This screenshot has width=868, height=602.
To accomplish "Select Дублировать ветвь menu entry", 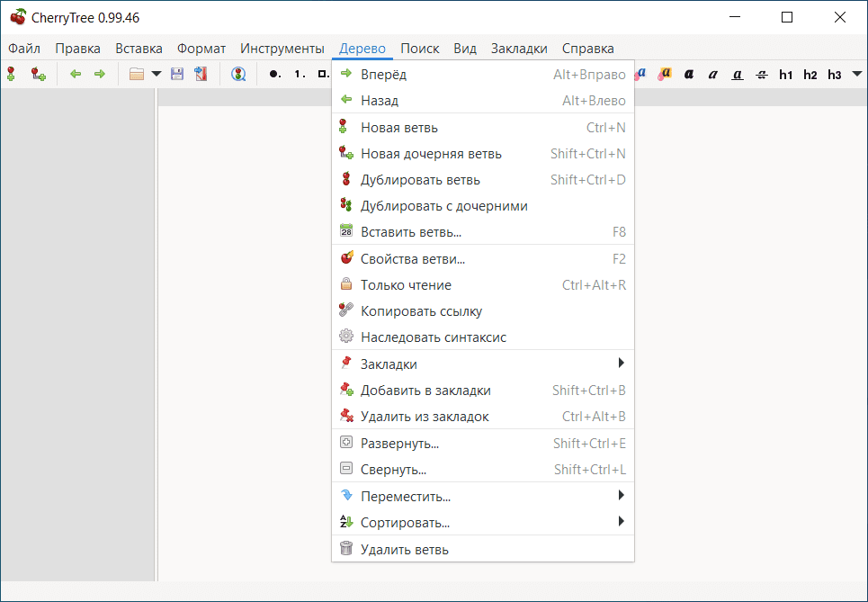I will 483,179.
